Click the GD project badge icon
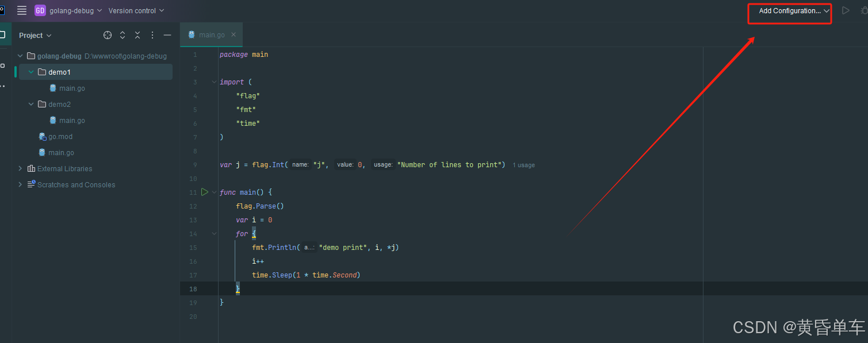The image size is (868, 343). pyautogui.click(x=40, y=10)
